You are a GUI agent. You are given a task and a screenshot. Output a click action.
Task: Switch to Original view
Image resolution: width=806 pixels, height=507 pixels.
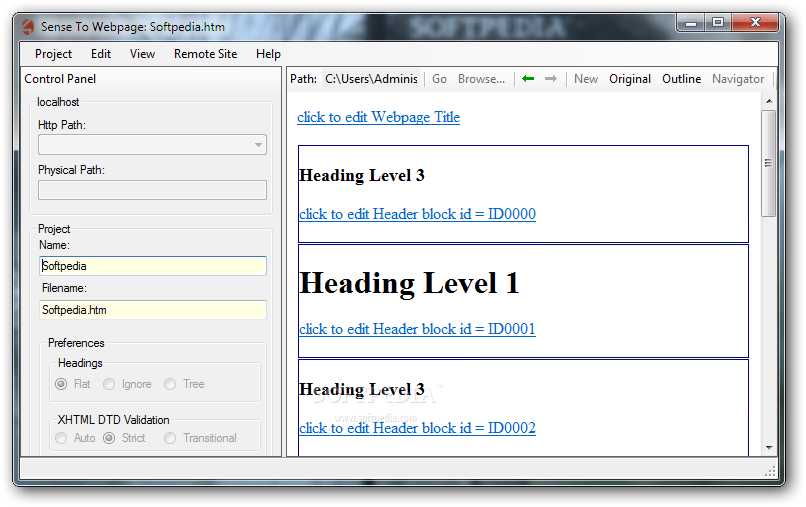pos(630,79)
